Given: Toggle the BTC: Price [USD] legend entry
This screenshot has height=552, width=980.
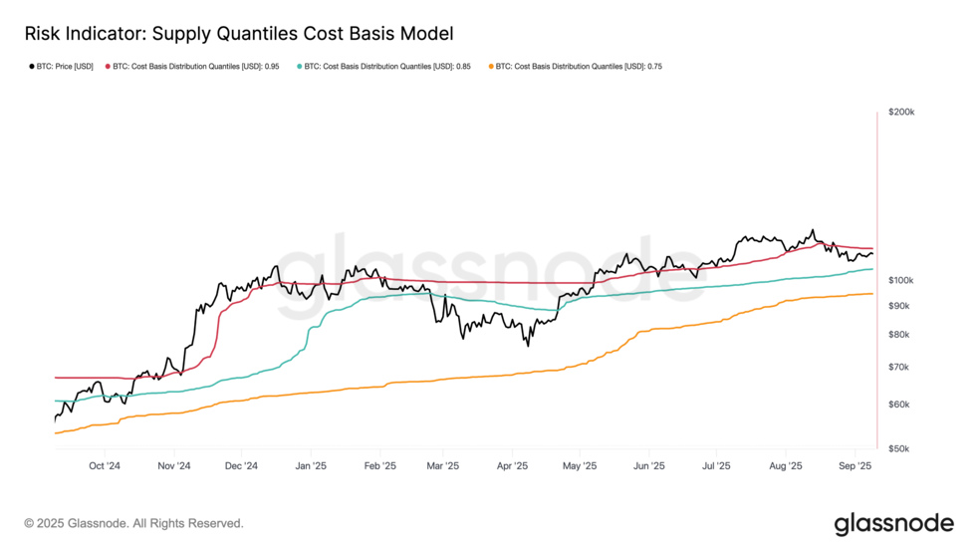Looking at the screenshot, I should [x=62, y=67].
